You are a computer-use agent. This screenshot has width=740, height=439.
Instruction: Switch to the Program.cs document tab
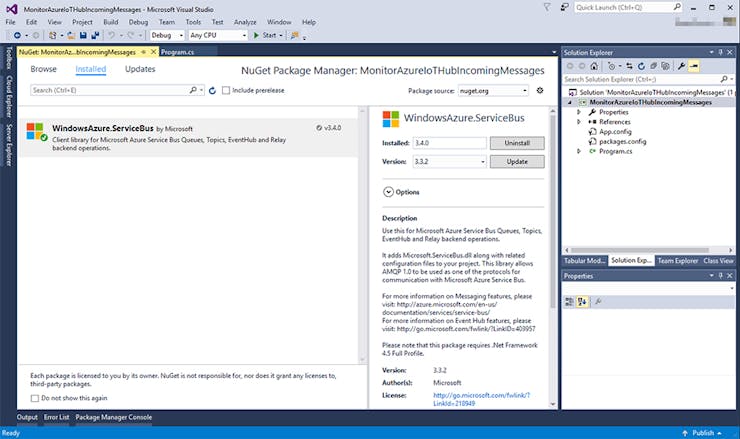(177, 52)
